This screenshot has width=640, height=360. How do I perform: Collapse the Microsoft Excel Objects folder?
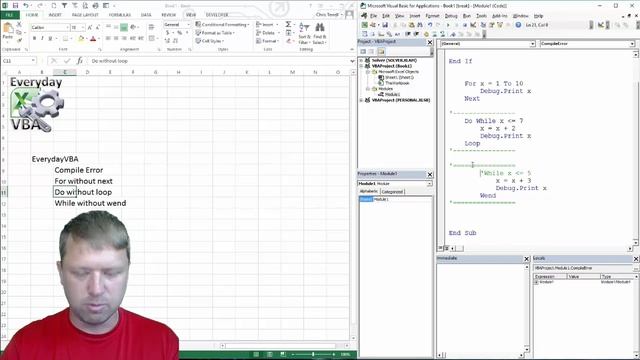pos(368,71)
